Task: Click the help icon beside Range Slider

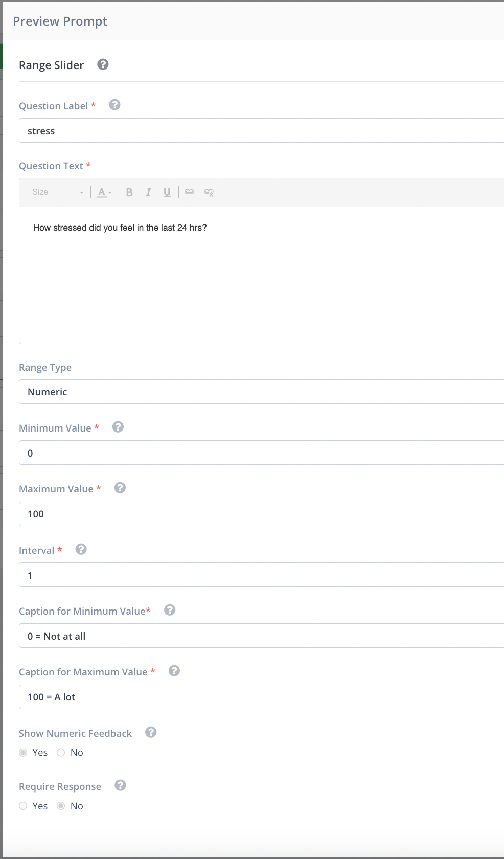Action: coord(103,64)
